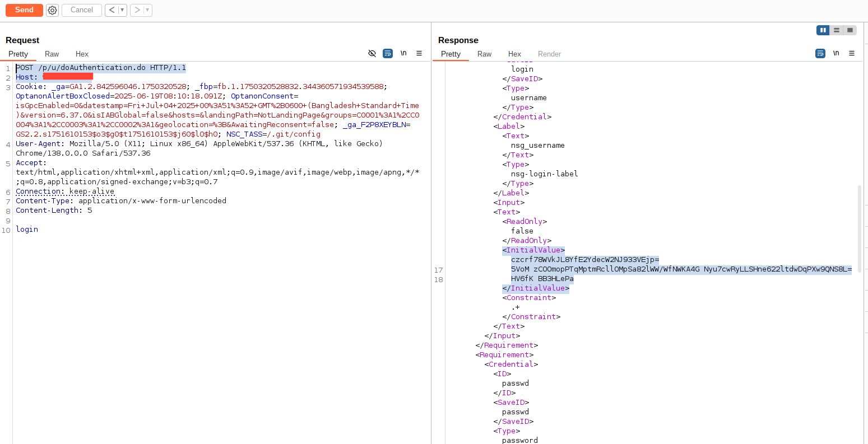Click the opening Requirement tag in Response

[x=504, y=355]
